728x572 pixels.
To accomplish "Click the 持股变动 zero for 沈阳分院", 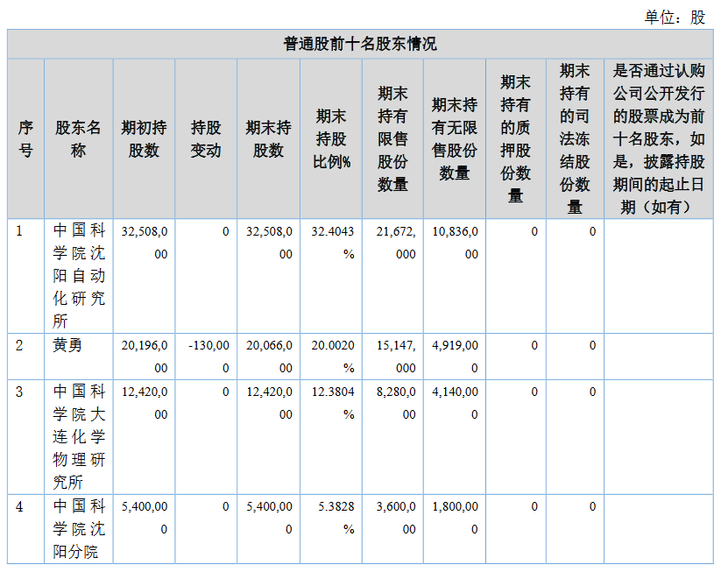I will [x=226, y=506].
